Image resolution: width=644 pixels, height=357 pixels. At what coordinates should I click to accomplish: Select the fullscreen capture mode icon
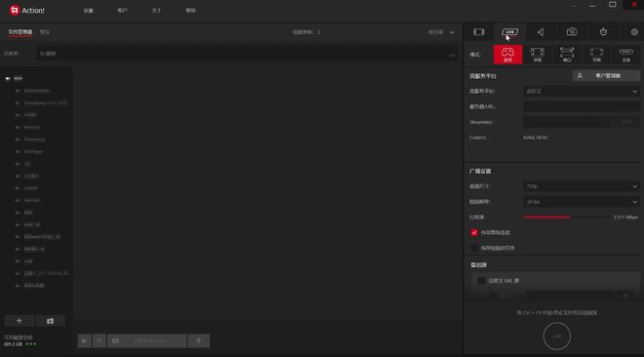point(538,55)
